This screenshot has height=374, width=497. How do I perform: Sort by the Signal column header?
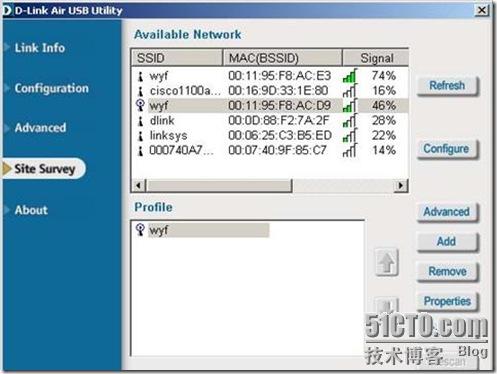[376, 58]
